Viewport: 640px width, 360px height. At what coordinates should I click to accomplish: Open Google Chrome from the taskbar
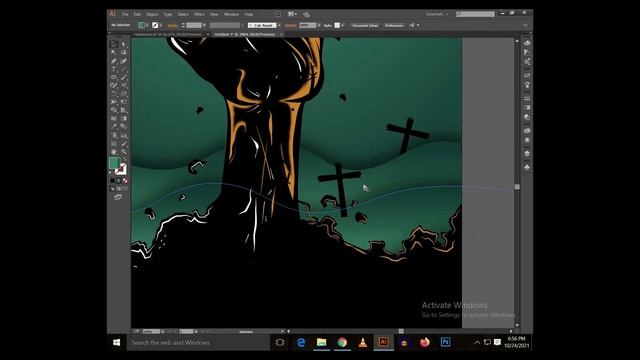coord(342,342)
